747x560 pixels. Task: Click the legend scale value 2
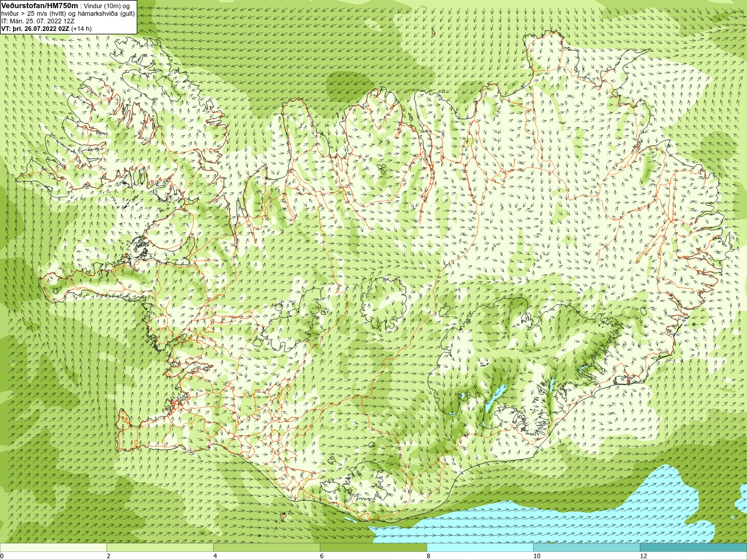coord(109,556)
